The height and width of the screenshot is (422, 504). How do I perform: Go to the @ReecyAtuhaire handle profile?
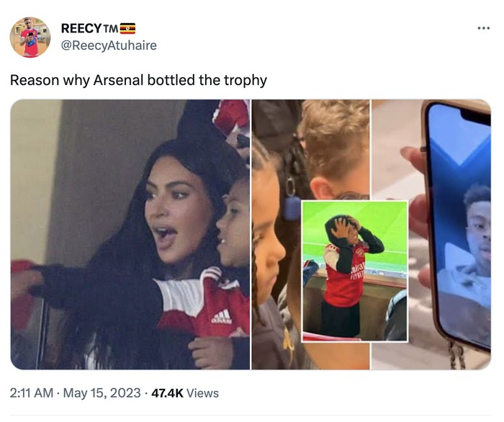pyautogui.click(x=108, y=45)
